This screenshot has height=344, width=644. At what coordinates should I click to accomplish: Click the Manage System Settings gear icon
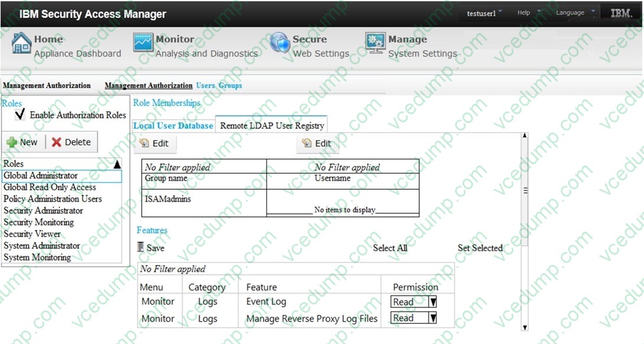pyautogui.click(x=375, y=43)
